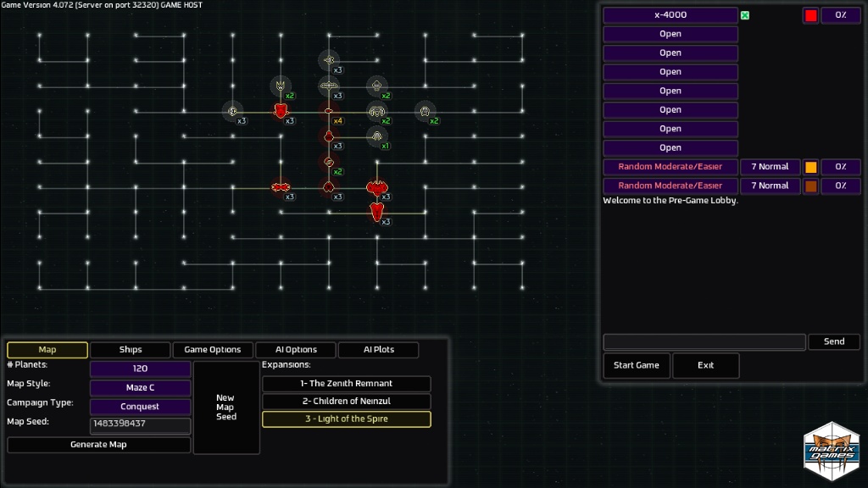868x488 pixels.
Task: Change the orange AI color swatch
Action: pos(811,167)
